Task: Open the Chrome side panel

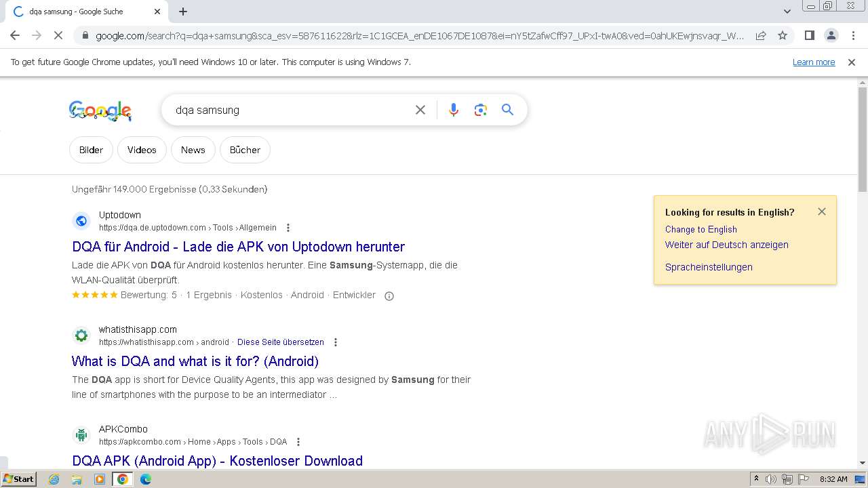Action: point(809,36)
